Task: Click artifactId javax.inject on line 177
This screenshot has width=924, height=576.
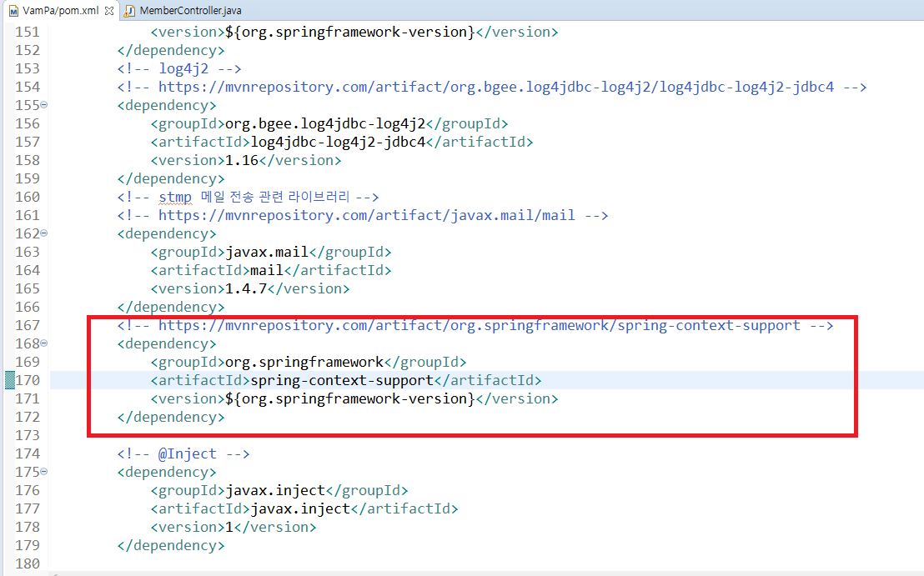Action: tap(300, 508)
